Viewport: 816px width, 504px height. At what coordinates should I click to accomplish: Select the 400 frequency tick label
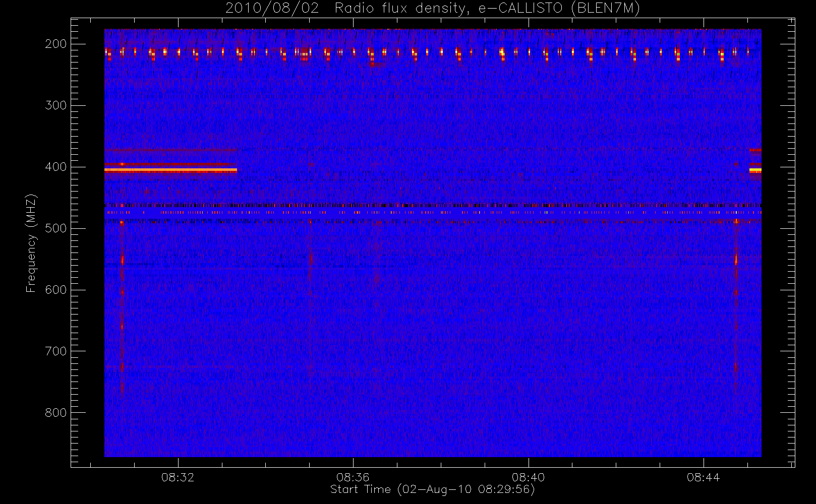[56, 167]
